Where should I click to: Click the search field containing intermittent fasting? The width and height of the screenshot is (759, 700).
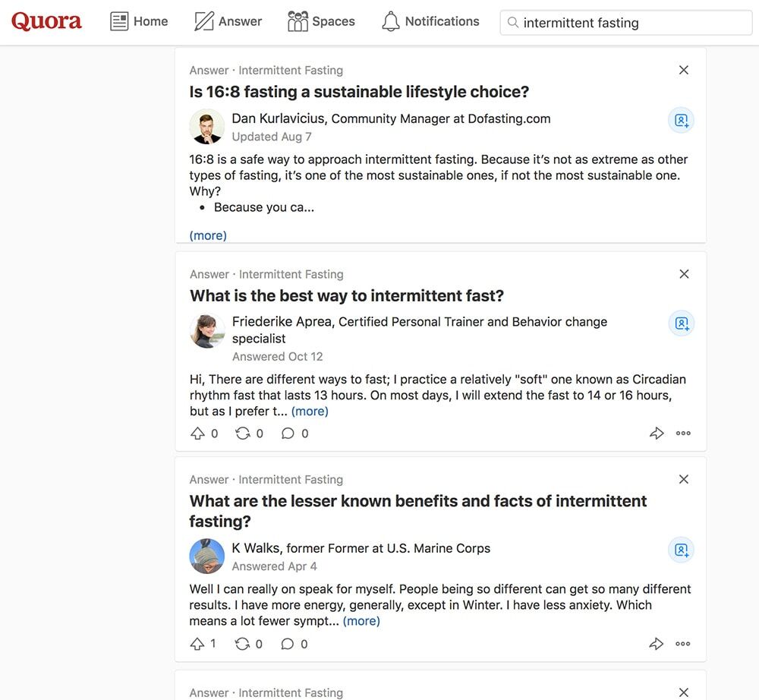(626, 23)
